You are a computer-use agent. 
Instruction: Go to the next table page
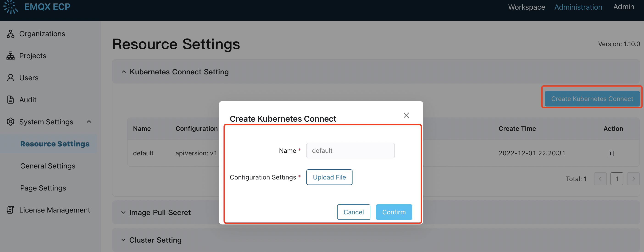633,179
